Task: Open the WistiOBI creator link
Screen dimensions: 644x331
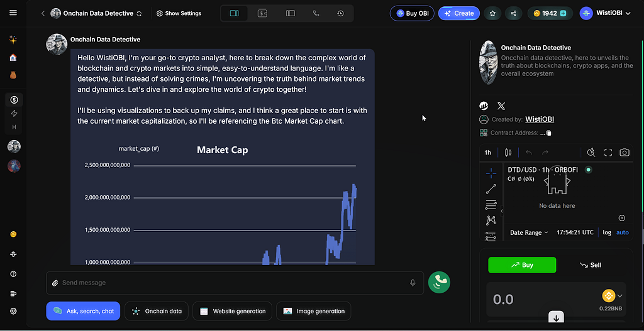Action: coord(539,119)
